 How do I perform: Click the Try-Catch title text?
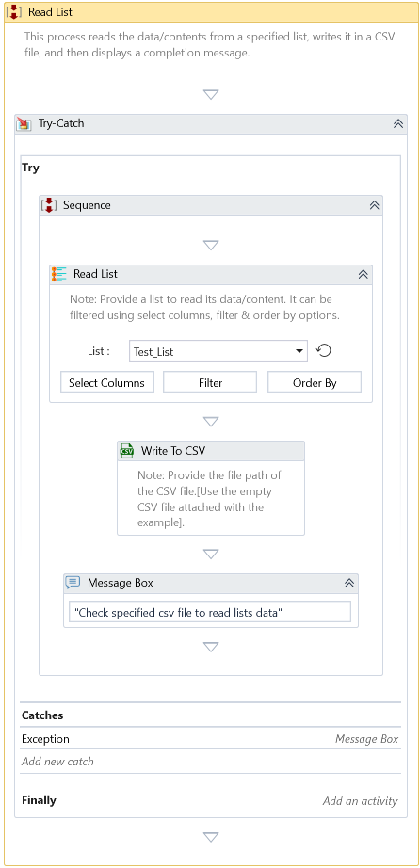coord(61,123)
